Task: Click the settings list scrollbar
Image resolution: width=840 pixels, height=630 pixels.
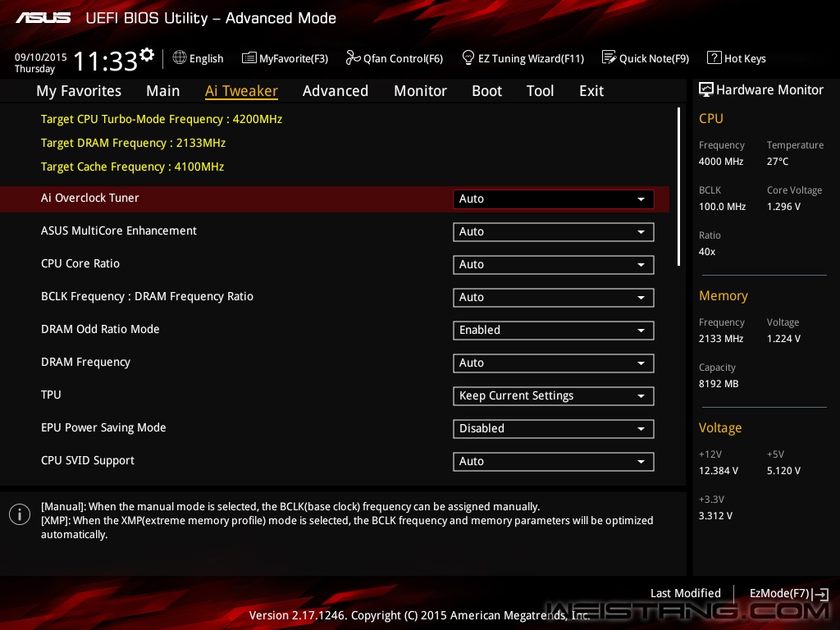Action: tap(678, 186)
